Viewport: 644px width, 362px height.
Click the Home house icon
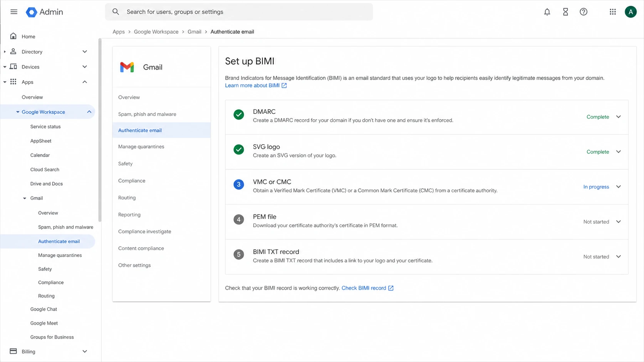(x=13, y=36)
